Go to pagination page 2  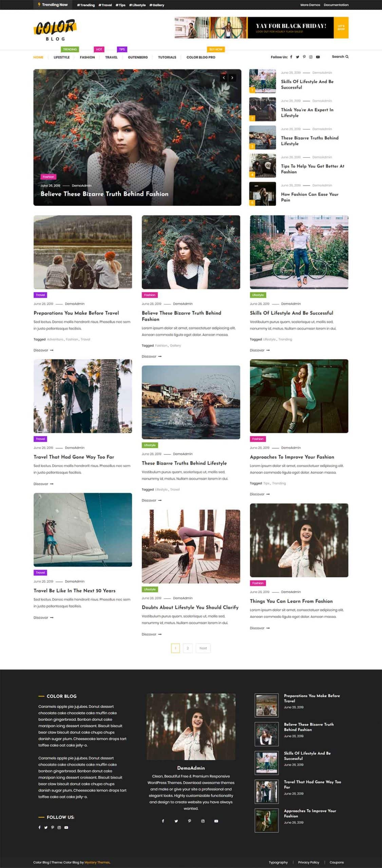188,648
